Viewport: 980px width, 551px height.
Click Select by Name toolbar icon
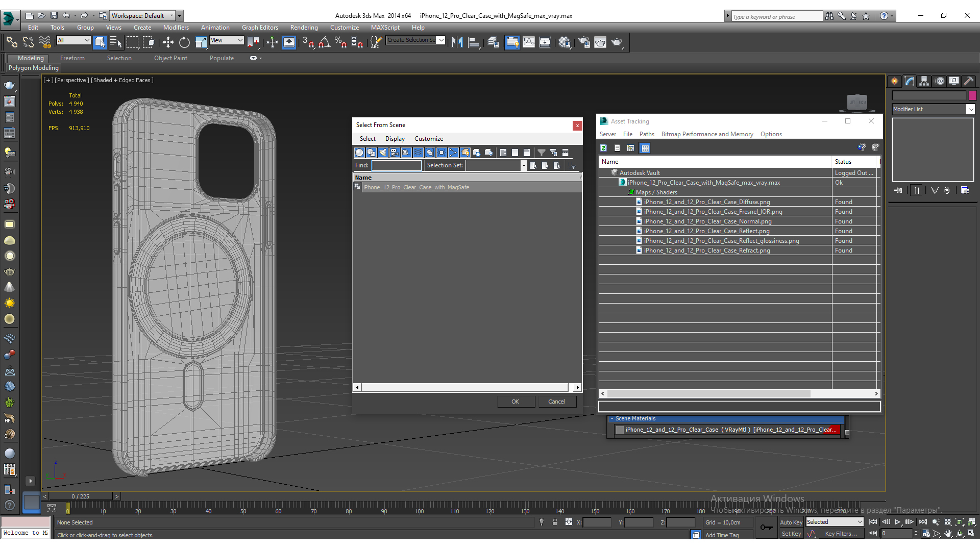(116, 42)
